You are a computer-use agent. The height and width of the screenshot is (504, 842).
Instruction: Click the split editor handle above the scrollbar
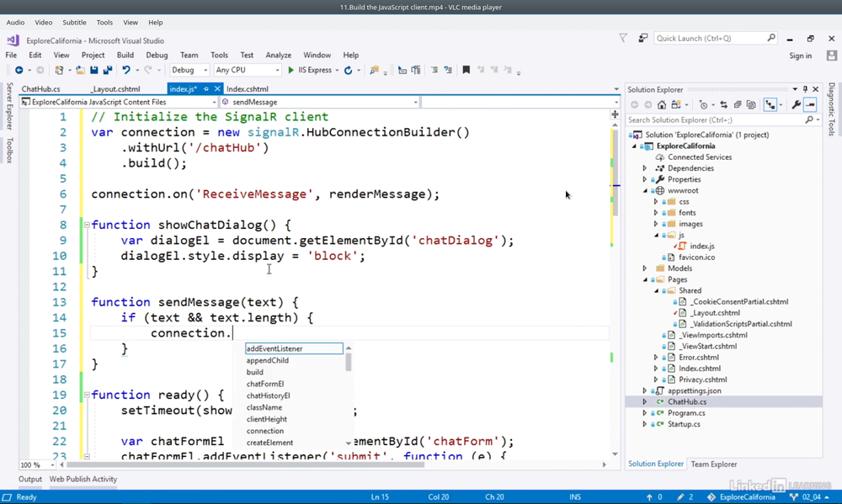pyautogui.click(x=615, y=114)
